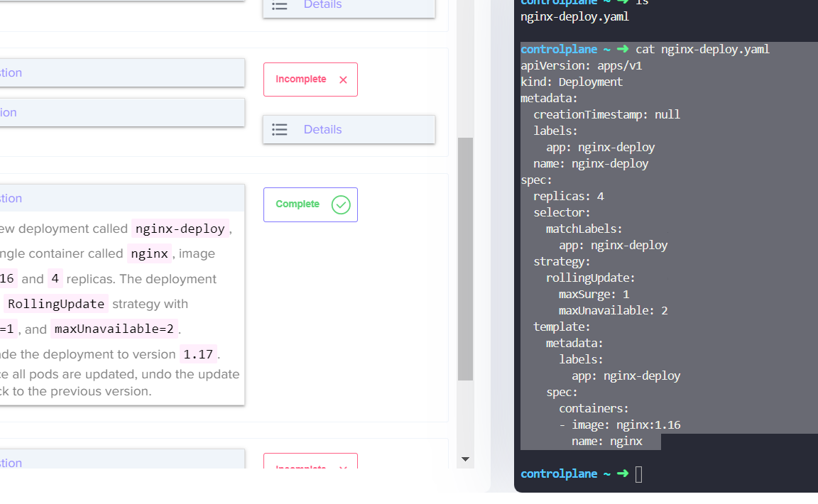Viewport: 818px width, 504px height.
Task: Click 'name: nginx' last YAML line in the terminal
Action: (x=607, y=442)
